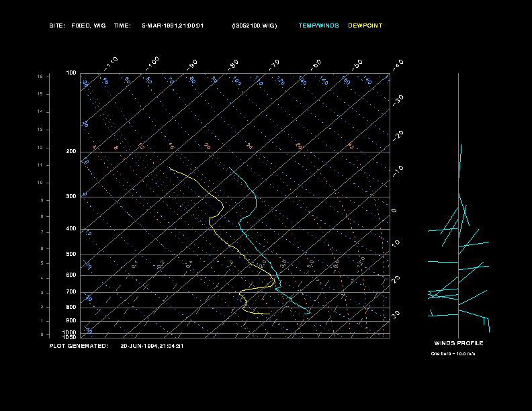Select the timestamp "20-JUN-1994,21:04:31"
532x411 pixels.
(x=152, y=346)
